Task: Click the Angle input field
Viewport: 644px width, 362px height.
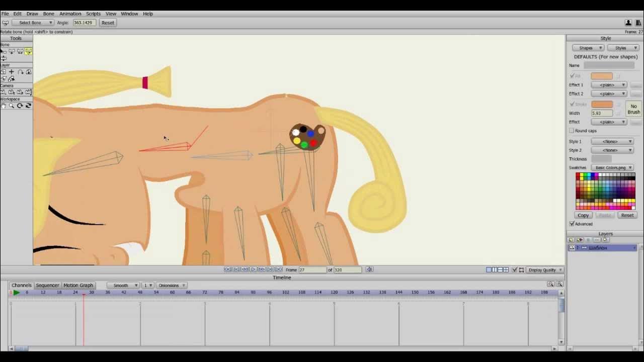Action: pyautogui.click(x=84, y=23)
